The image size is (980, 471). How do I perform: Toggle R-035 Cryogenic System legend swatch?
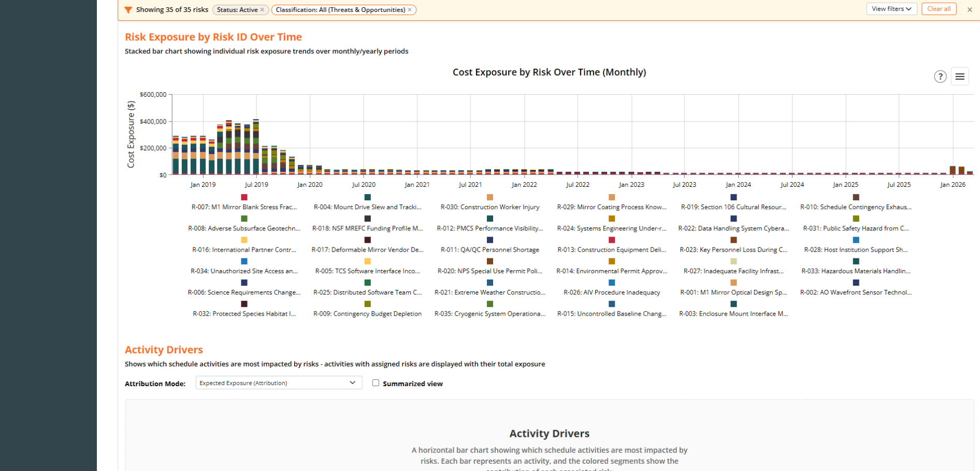pyautogui.click(x=490, y=304)
